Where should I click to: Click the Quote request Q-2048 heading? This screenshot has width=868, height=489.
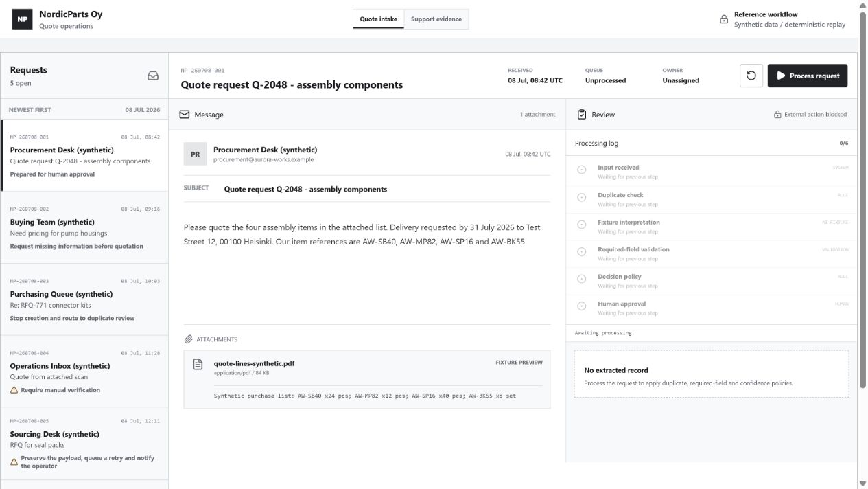(292, 85)
